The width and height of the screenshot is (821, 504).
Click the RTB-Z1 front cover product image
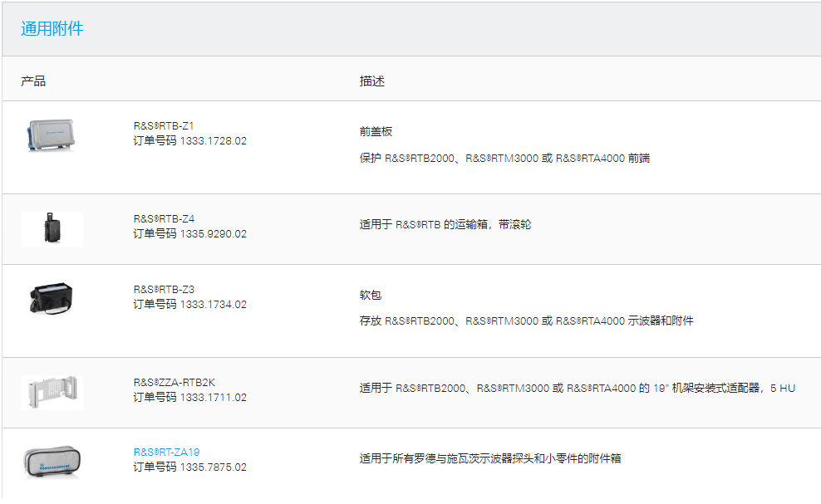pyautogui.click(x=52, y=135)
